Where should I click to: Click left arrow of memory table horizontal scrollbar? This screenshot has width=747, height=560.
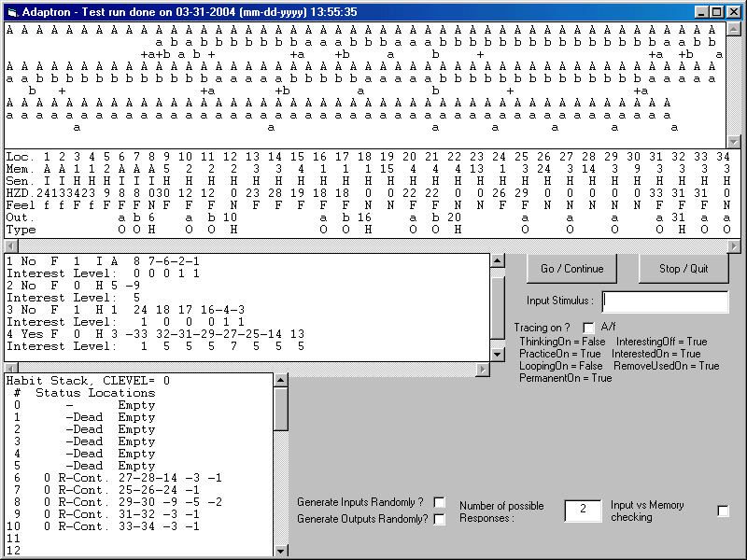pyautogui.click(x=11, y=246)
